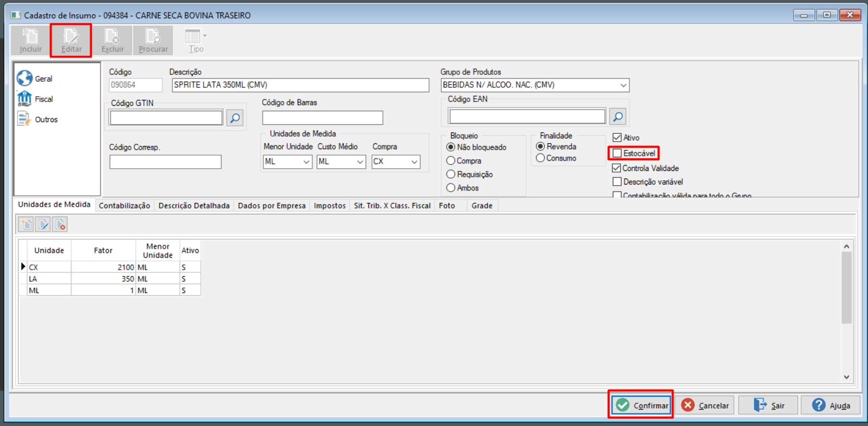Switch to Unidades de Medida tab
The width and height of the screenshot is (868, 426).
pyautogui.click(x=54, y=205)
